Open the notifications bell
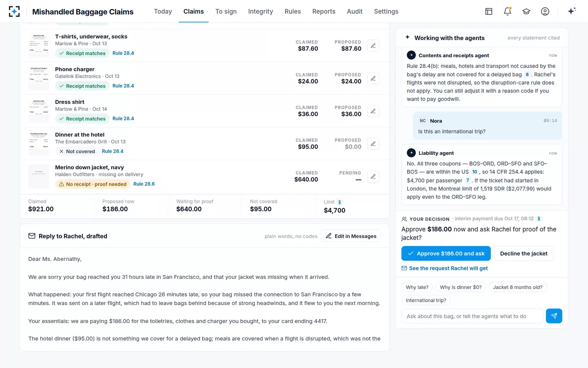 tap(508, 11)
